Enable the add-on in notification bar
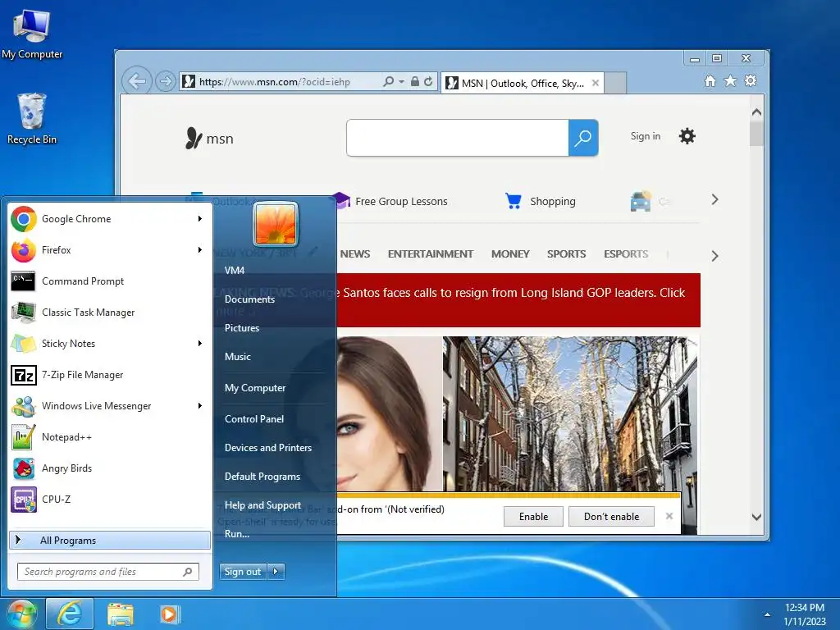This screenshot has height=630, width=840. pyautogui.click(x=533, y=517)
